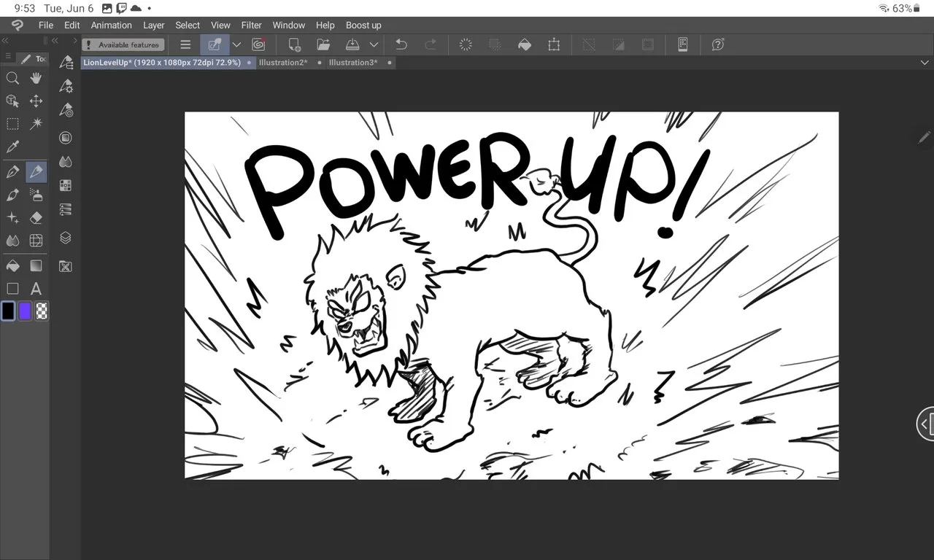934x560 pixels.
Task: Select the purple sub color swatch
Action: [x=26, y=311]
